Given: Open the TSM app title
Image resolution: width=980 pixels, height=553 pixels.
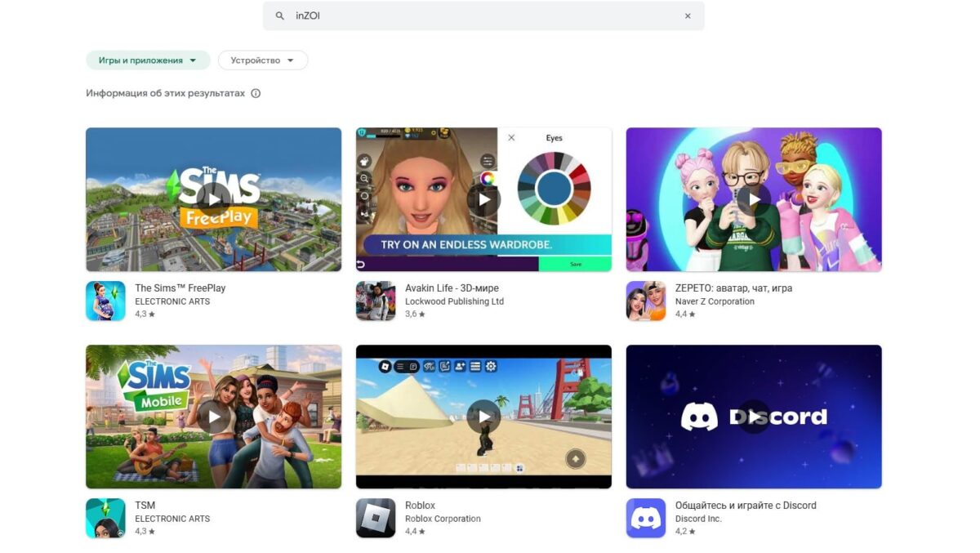Looking at the screenshot, I should click(145, 506).
